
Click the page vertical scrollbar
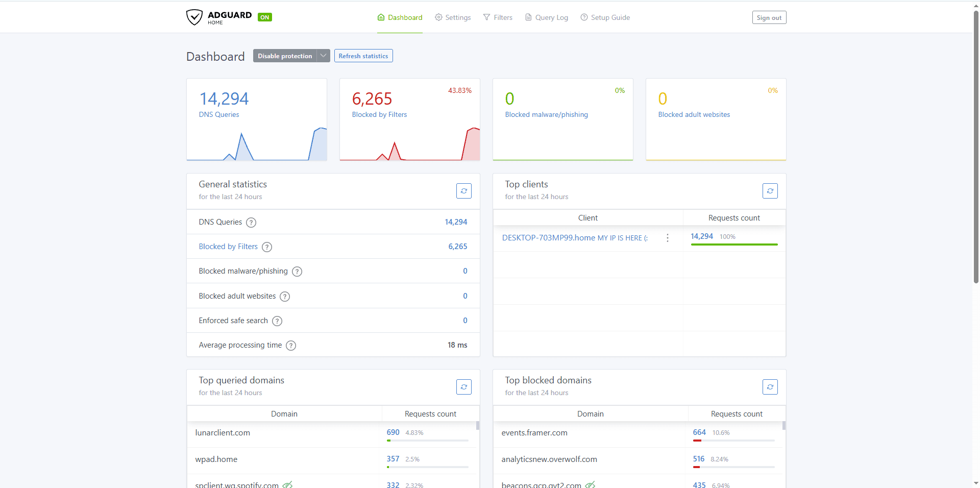(x=976, y=148)
